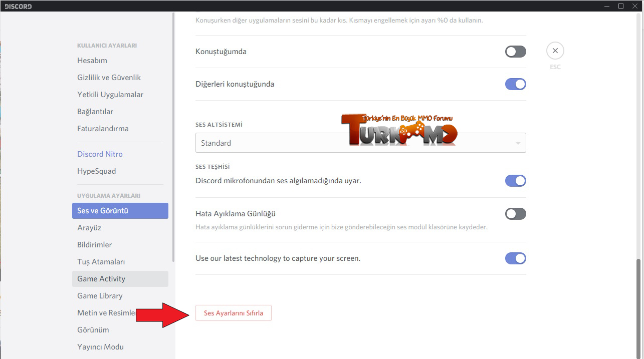Click the Ses Teşhisi heading text
The height and width of the screenshot is (359, 644).
212,167
